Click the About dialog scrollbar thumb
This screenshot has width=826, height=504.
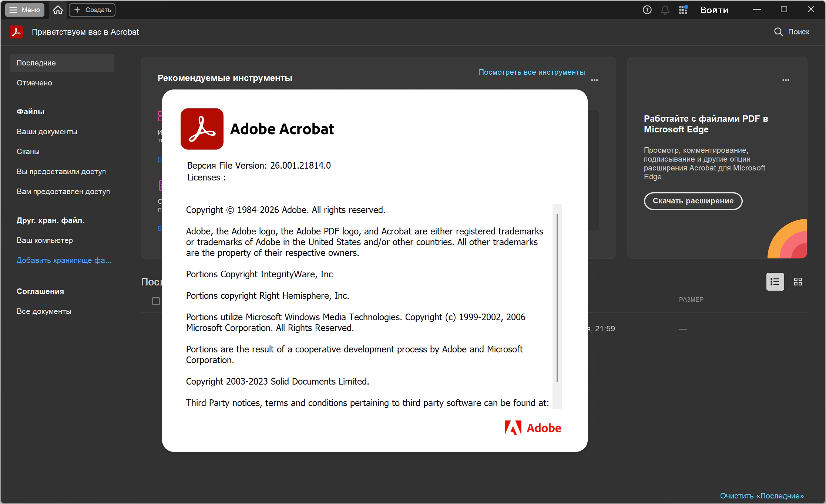557,298
